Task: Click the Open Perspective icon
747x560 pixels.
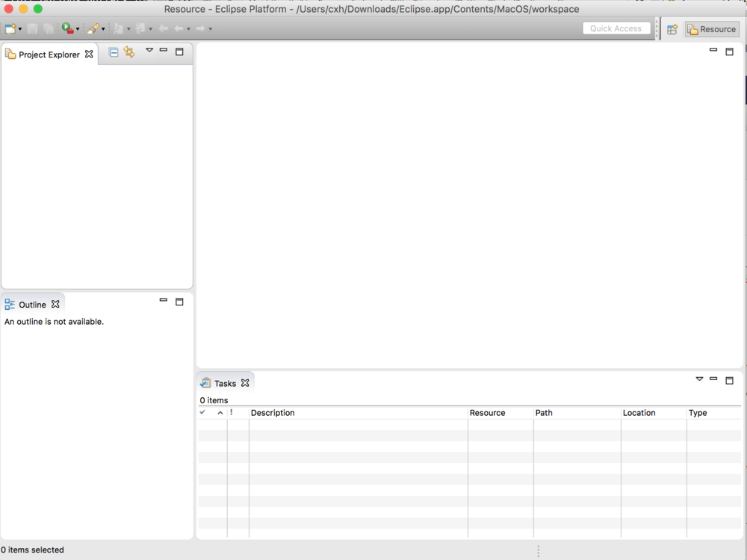Action: click(672, 28)
